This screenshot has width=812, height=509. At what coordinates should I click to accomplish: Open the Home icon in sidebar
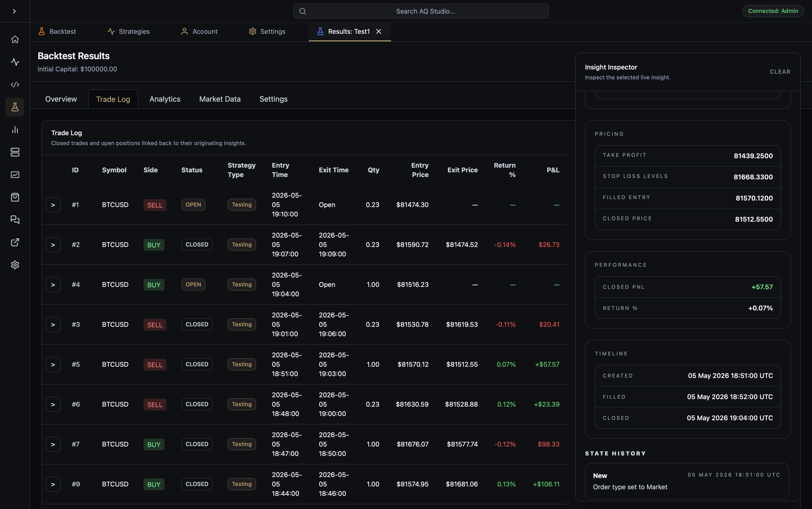[15, 39]
